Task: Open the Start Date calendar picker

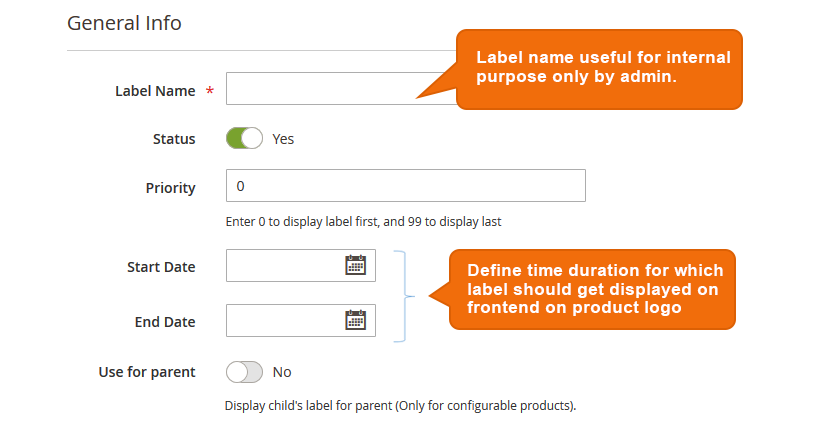Action: [356, 266]
